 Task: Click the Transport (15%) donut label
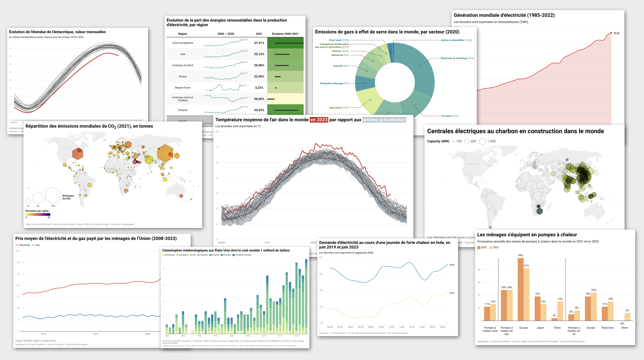click(x=449, y=116)
